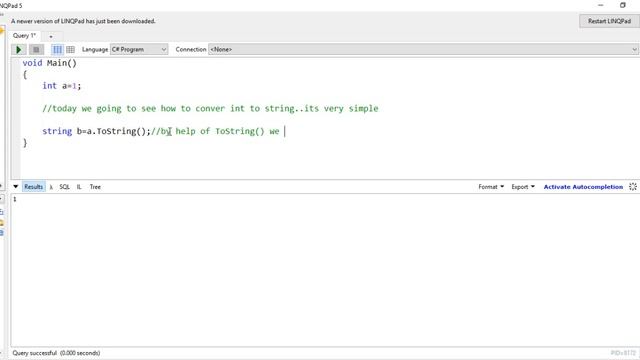Select the Query 1* tab

click(24, 36)
